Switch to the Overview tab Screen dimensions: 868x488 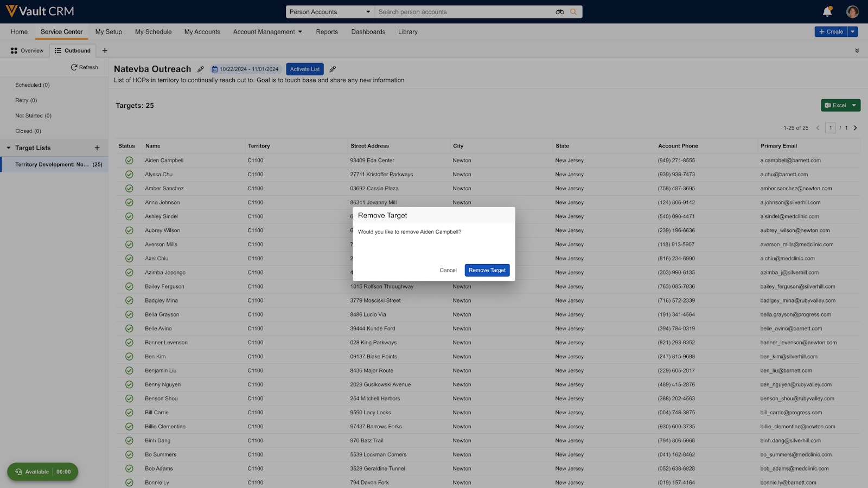point(27,50)
